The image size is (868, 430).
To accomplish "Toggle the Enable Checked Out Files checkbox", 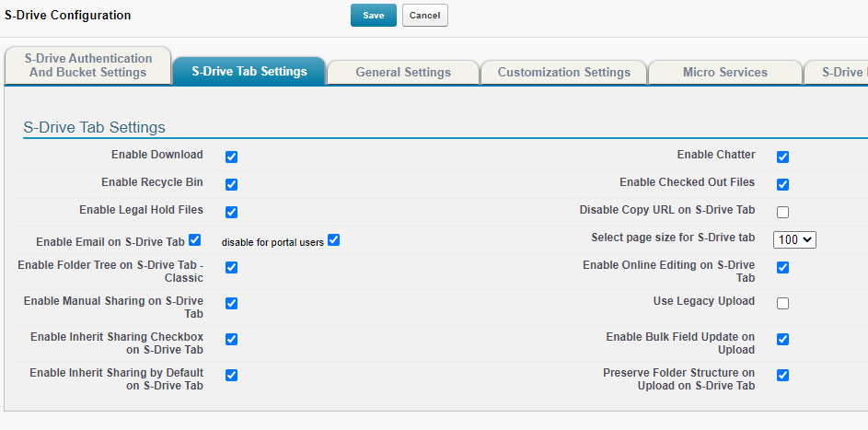I will (x=782, y=184).
